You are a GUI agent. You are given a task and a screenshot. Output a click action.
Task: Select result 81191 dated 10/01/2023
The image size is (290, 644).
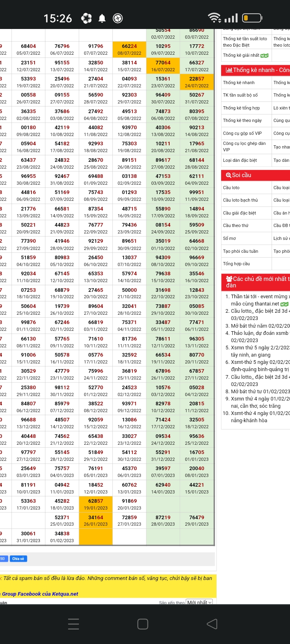(x=28, y=488)
